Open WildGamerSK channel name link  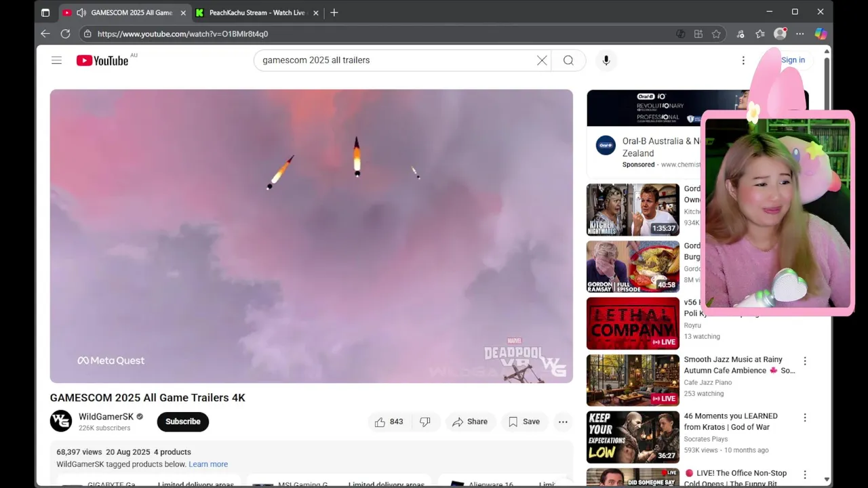106,417
